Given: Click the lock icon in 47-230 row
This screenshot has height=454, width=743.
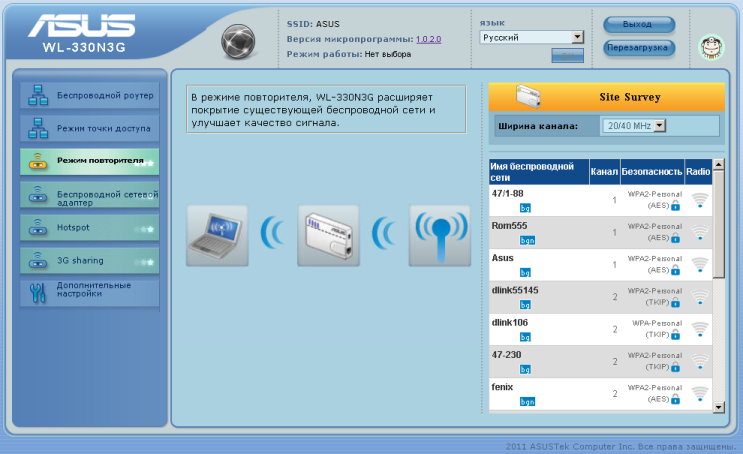Looking at the screenshot, I should [x=676, y=367].
